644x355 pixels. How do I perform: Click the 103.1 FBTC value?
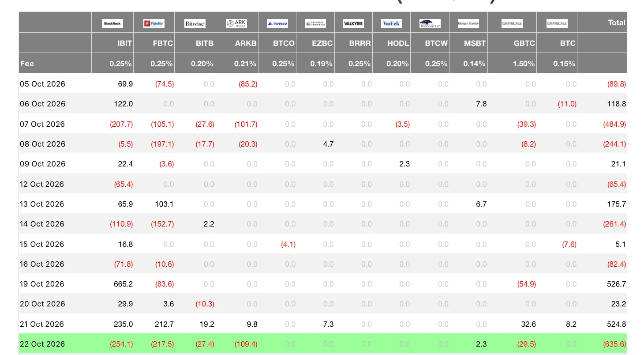165,204
